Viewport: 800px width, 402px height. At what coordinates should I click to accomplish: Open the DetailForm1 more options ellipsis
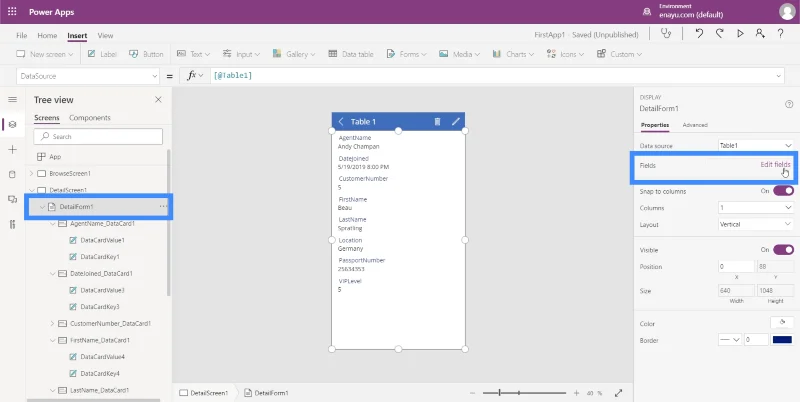point(163,207)
